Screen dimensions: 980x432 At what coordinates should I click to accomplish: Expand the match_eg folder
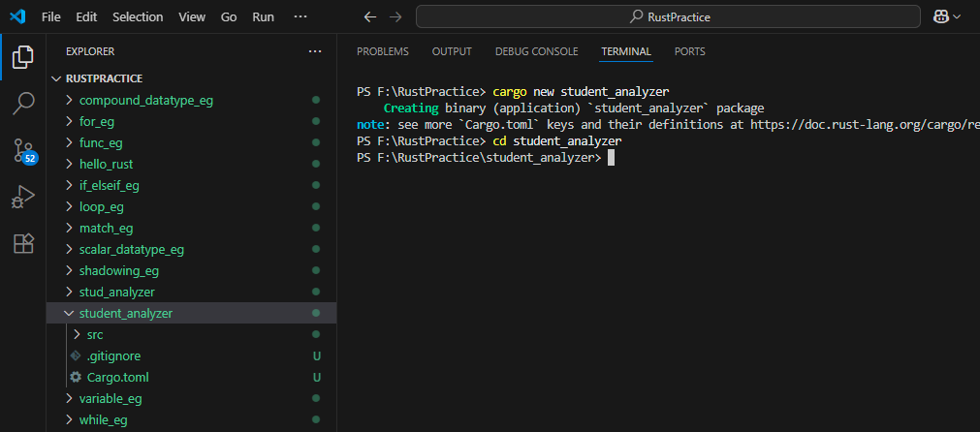[x=191, y=228]
